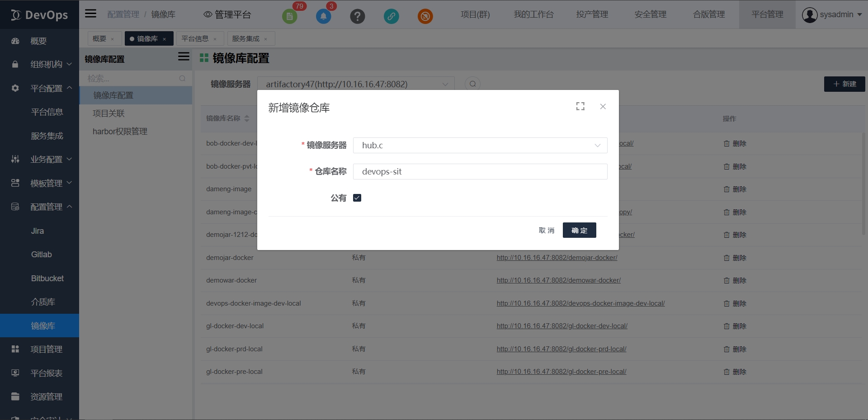Click the teal link icon
Screen dimensions: 868x420
[x=391, y=17]
